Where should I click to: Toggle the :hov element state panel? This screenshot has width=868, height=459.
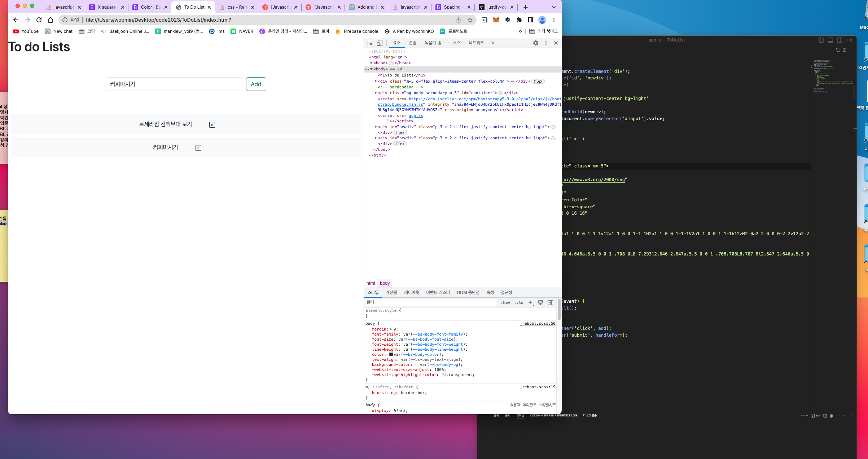coord(505,303)
